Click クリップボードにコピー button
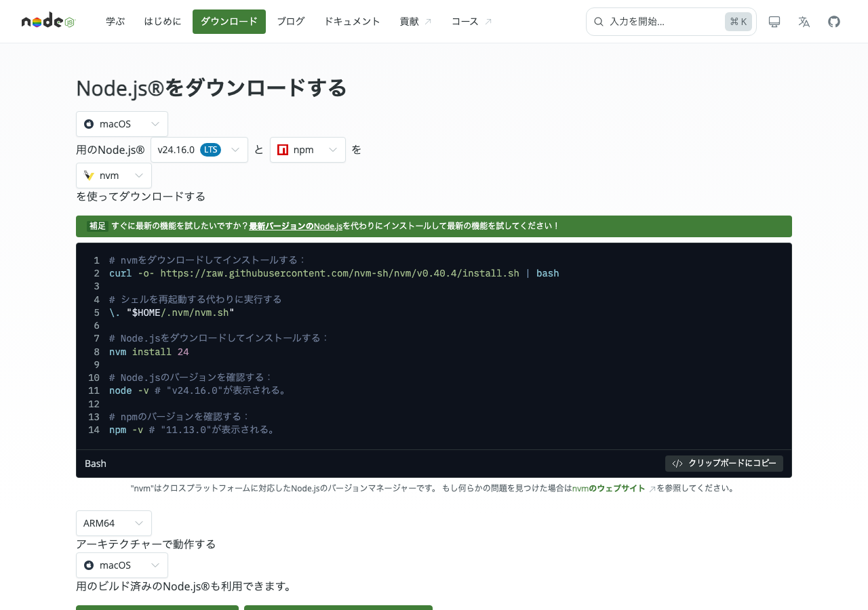This screenshot has height=610, width=868. pos(724,464)
